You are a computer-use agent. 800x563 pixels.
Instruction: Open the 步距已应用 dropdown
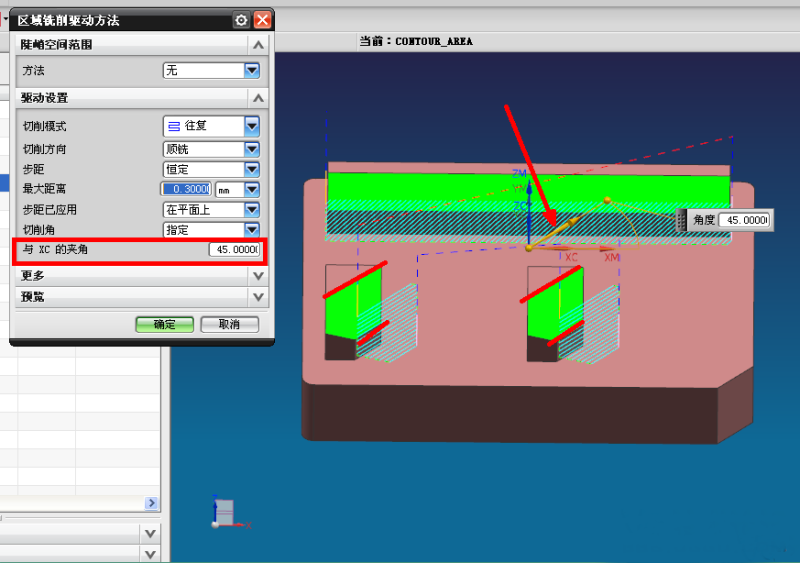[x=252, y=210]
